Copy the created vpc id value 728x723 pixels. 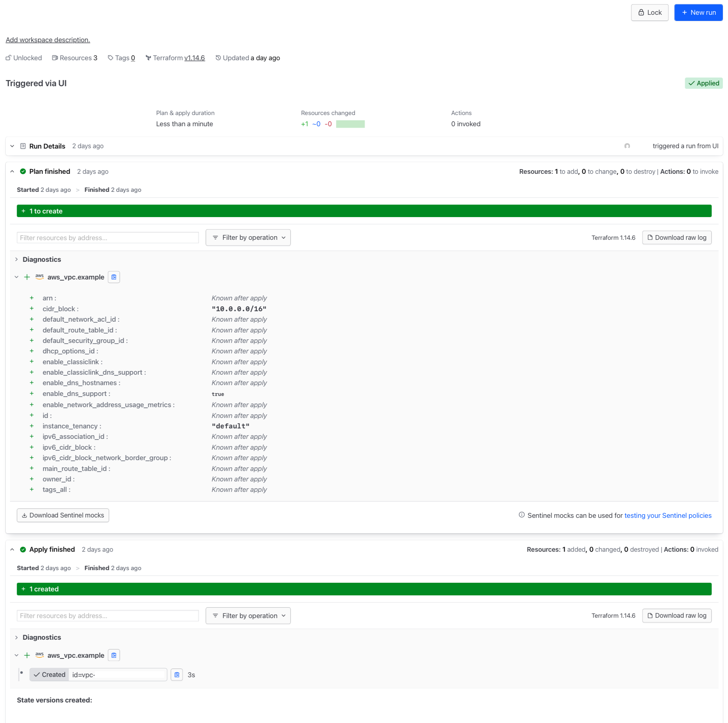tap(177, 675)
